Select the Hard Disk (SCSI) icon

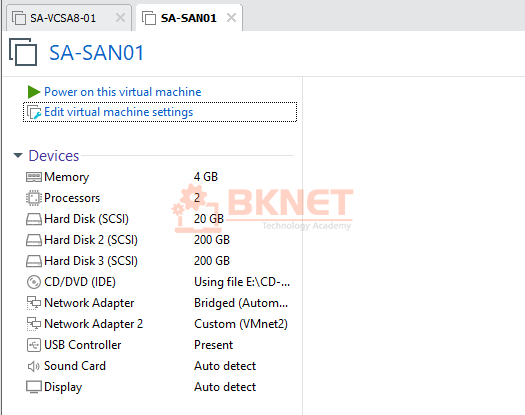[x=34, y=219]
